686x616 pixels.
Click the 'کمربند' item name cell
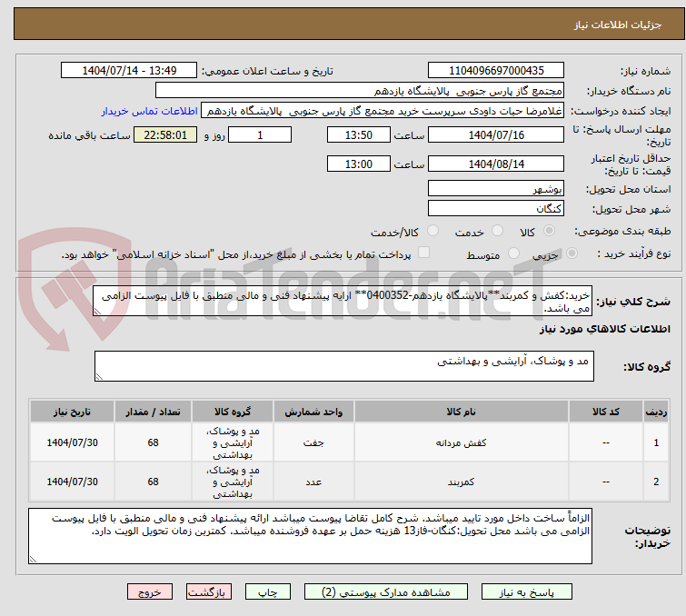coord(462,482)
